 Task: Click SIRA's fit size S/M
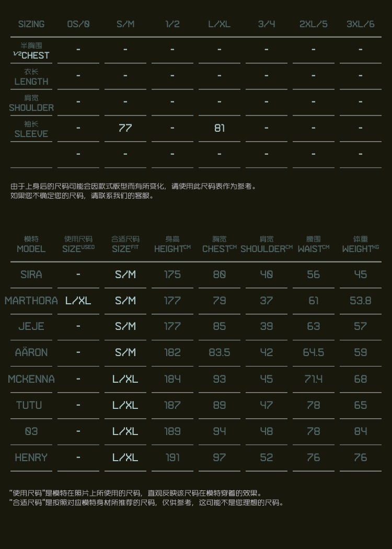point(125,274)
